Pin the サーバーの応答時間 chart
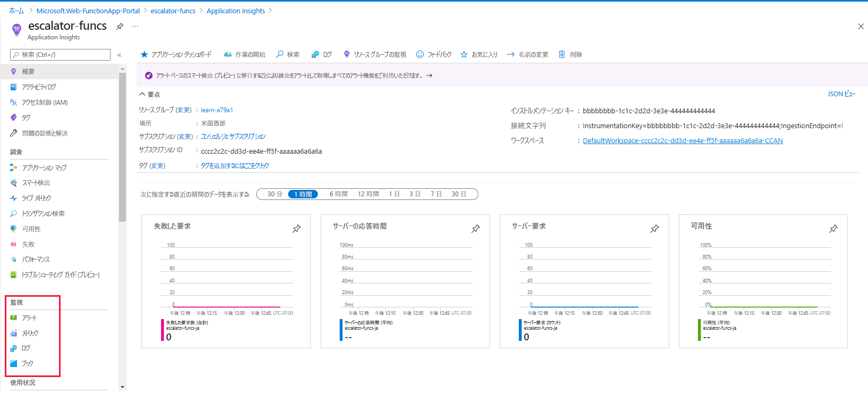The image size is (868, 393). coord(476,229)
